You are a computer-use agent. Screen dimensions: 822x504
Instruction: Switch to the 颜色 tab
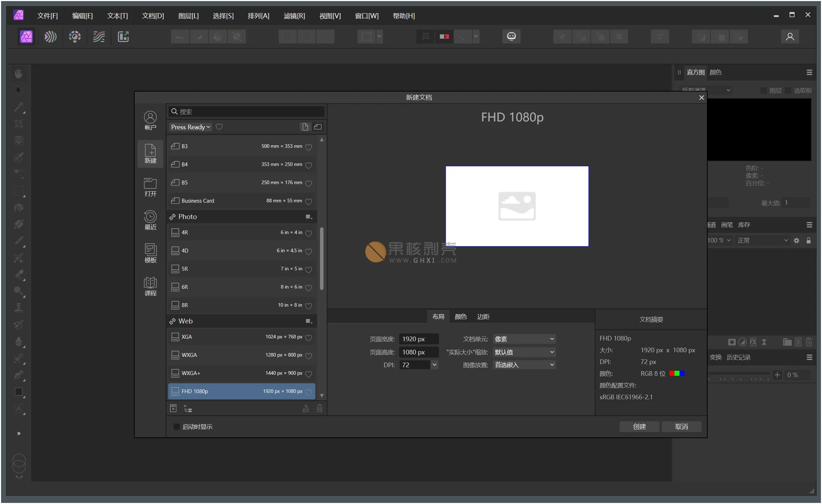click(460, 316)
